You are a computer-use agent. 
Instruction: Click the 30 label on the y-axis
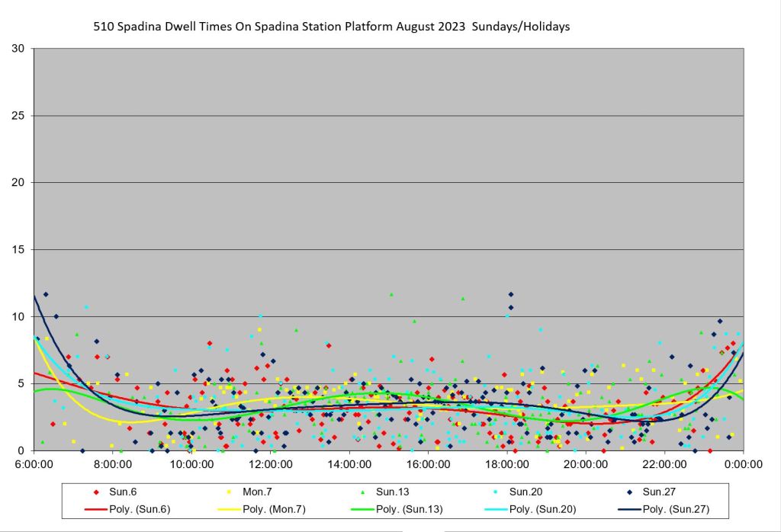tap(17, 49)
